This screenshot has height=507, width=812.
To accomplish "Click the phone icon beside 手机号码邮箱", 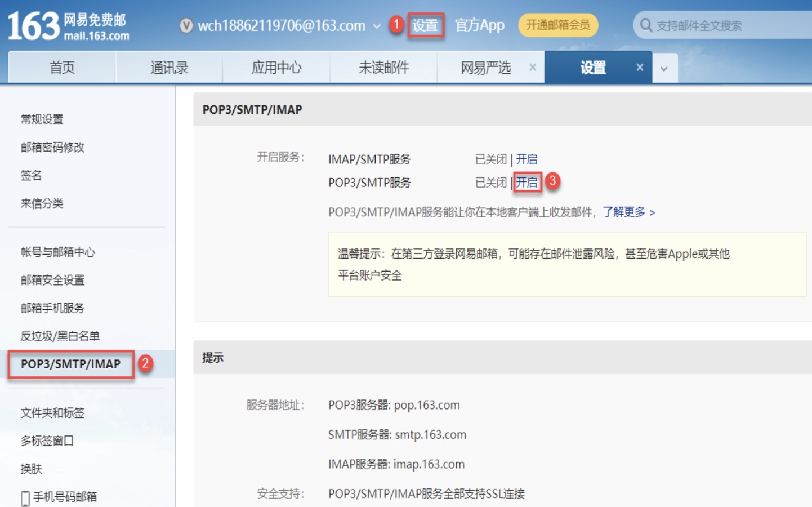I will (25, 498).
